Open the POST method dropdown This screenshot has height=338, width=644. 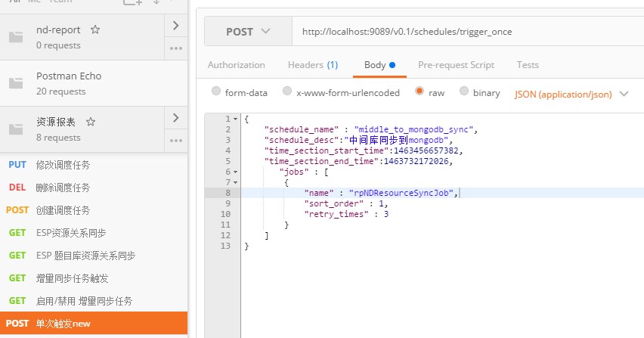(248, 32)
